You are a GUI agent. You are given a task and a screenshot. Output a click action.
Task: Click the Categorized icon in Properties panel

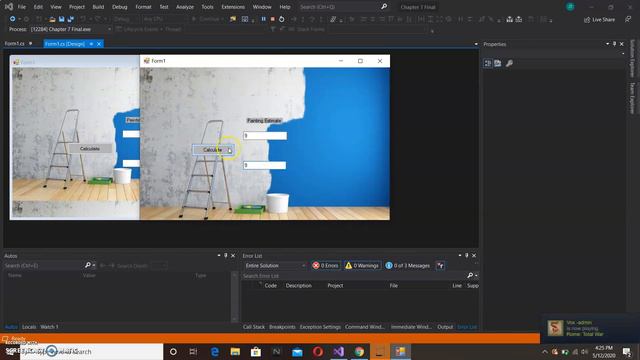click(487, 63)
